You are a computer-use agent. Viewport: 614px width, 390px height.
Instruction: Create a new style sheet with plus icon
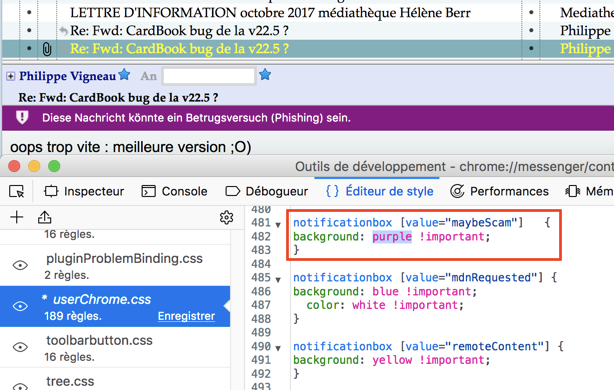(17, 217)
